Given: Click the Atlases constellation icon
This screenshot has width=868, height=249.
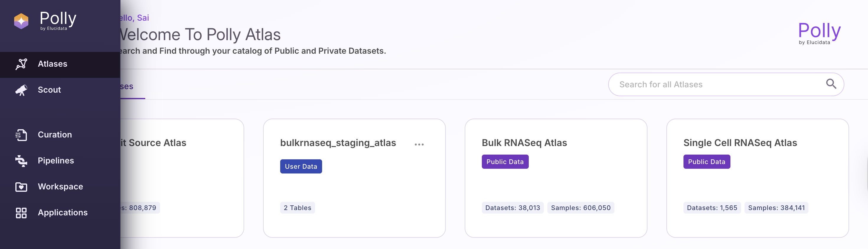Looking at the screenshot, I should tap(21, 64).
